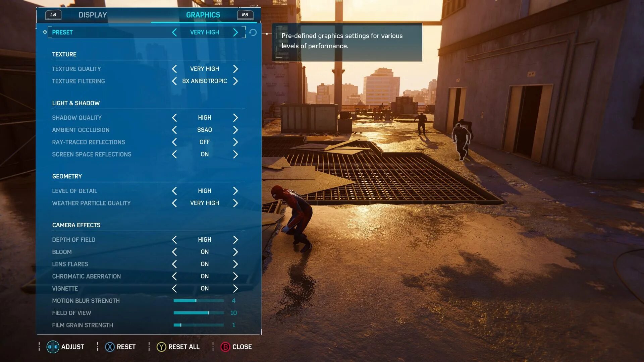Click the right arrow for WEATHER PARTICLE QUALITY
Screen dimensions: 644x362
pyautogui.click(x=235, y=203)
